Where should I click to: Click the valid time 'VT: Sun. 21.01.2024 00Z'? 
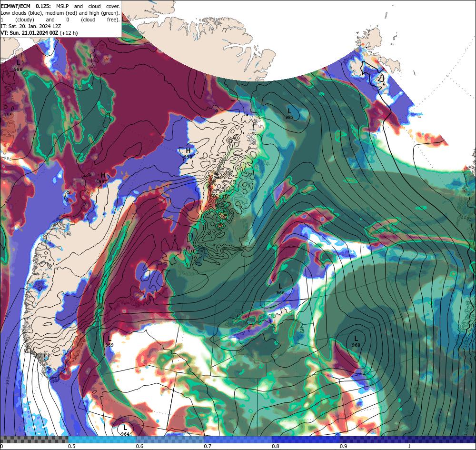(30, 33)
